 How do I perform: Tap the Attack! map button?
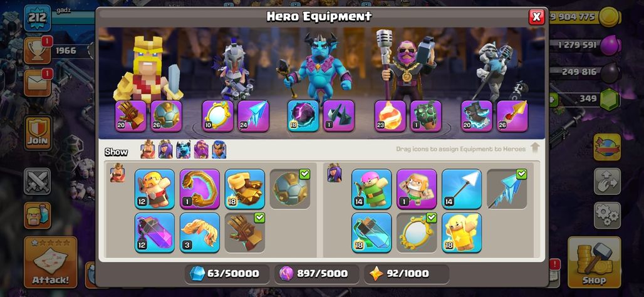51,262
